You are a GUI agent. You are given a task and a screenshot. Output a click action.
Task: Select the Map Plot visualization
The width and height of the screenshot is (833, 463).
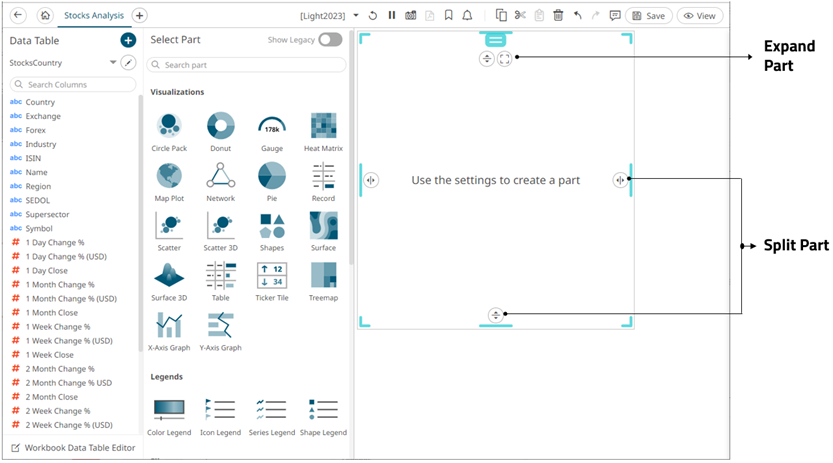coord(169,182)
